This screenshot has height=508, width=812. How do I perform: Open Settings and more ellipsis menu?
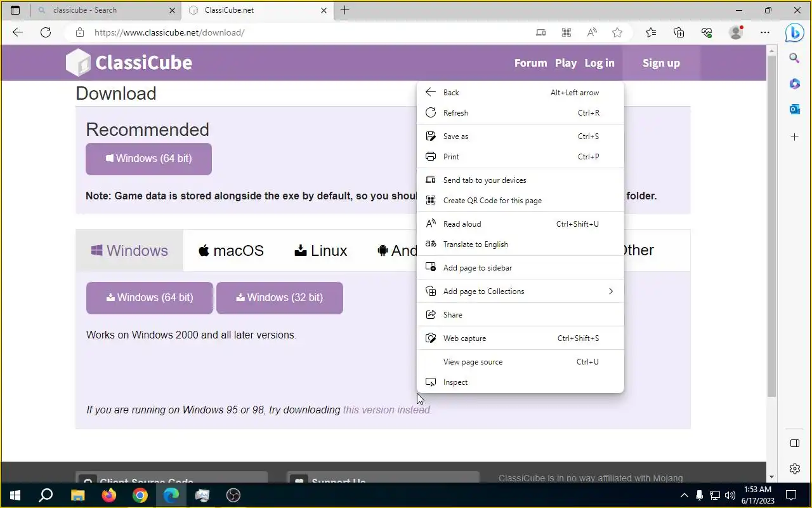pos(765,32)
